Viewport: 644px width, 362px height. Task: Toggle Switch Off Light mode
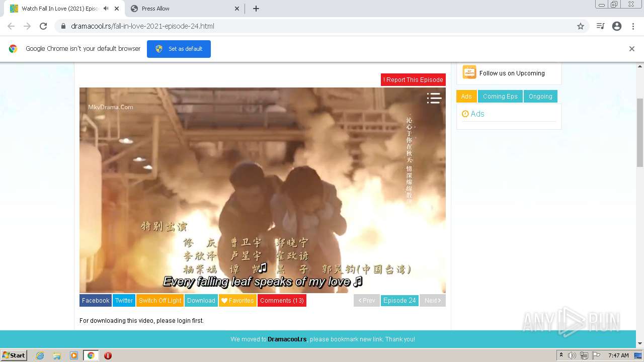pyautogui.click(x=160, y=301)
